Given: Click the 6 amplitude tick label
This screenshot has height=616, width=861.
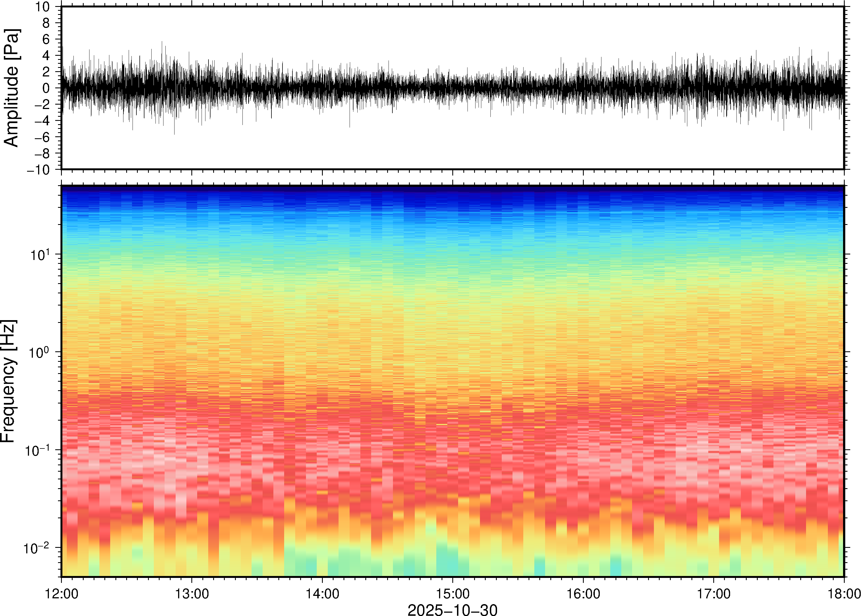Looking at the screenshot, I should [x=46, y=39].
